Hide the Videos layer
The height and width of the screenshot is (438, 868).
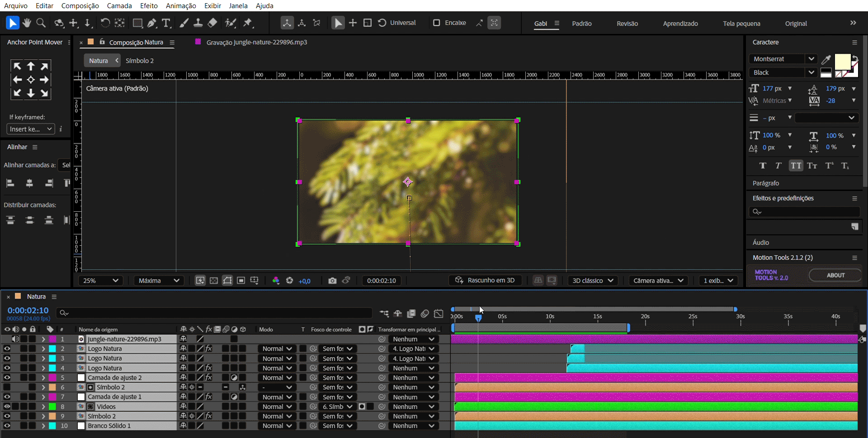(7, 406)
